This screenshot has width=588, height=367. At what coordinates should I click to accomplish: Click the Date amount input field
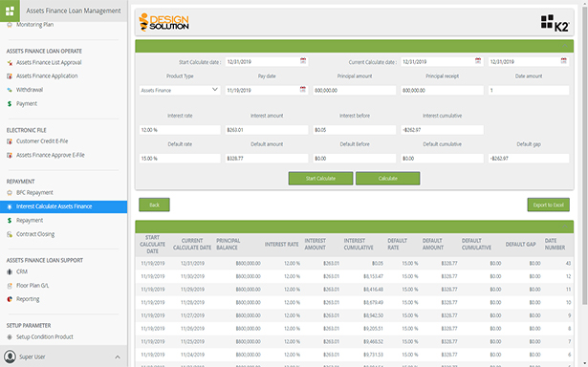pyautogui.click(x=529, y=91)
